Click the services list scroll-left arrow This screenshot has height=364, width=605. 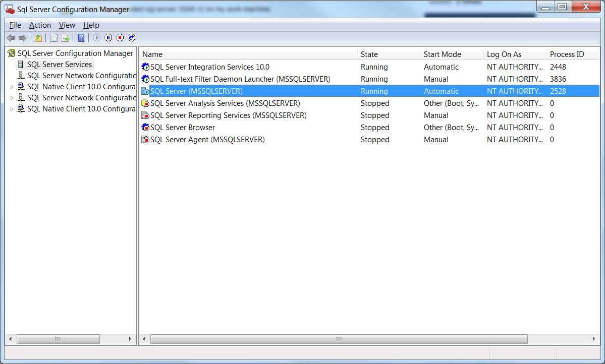pyautogui.click(x=144, y=339)
